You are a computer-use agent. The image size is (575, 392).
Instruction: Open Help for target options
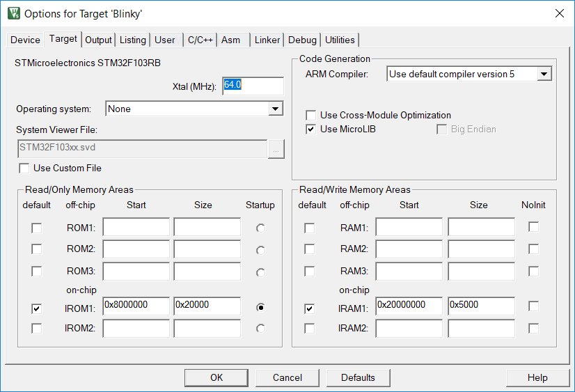click(x=537, y=377)
